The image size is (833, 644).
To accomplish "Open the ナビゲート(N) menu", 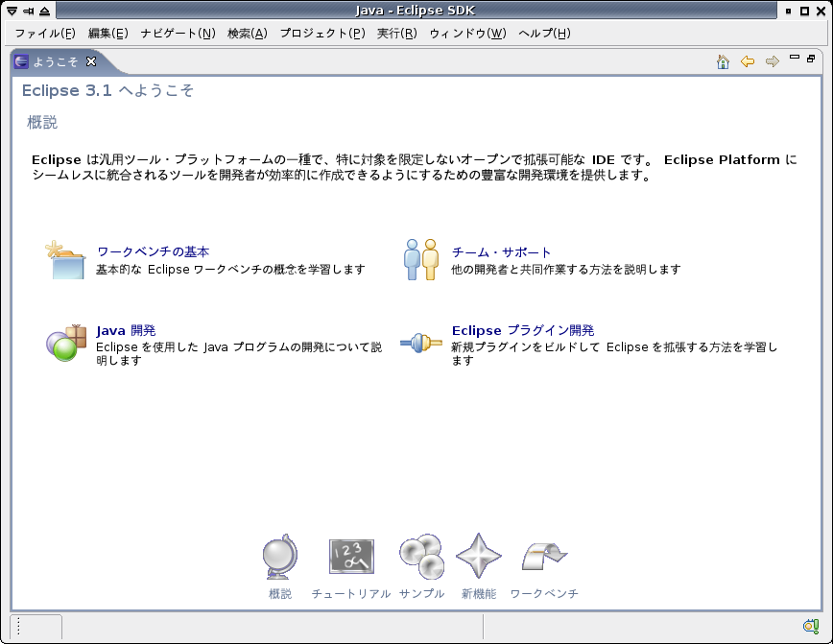I will tap(178, 34).
